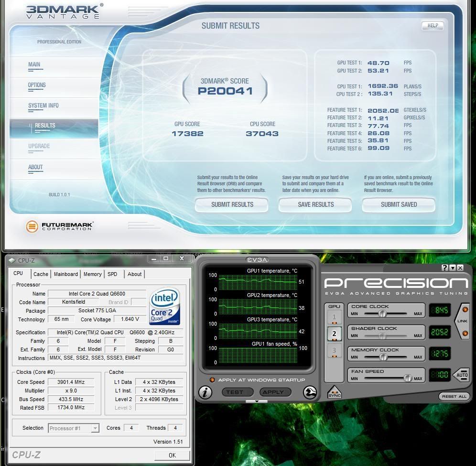476x466 pixels.
Task: Open SYSTEM INFO in 3DMark Vantage
Action: [x=43, y=106]
